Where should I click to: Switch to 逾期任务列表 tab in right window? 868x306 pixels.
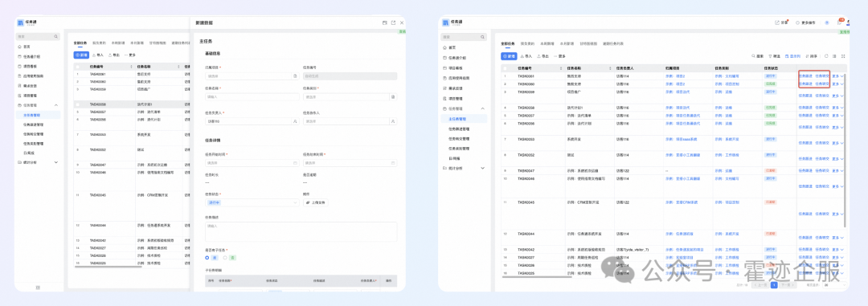(612, 43)
